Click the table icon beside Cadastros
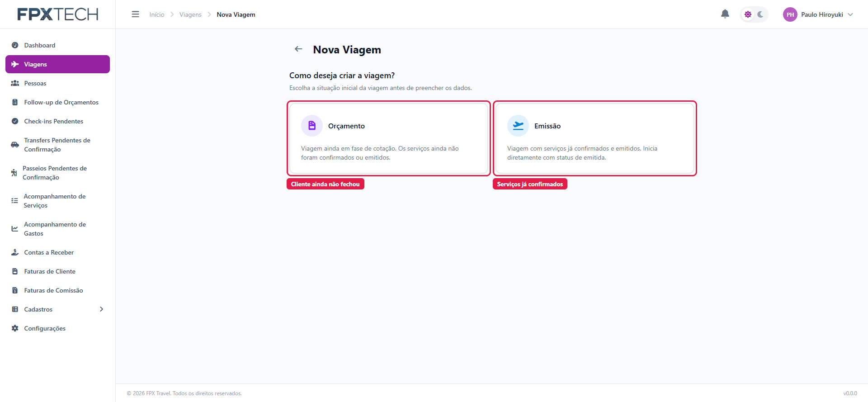Image resolution: width=868 pixels, height=402 pixels. click(x=15, y=309)
